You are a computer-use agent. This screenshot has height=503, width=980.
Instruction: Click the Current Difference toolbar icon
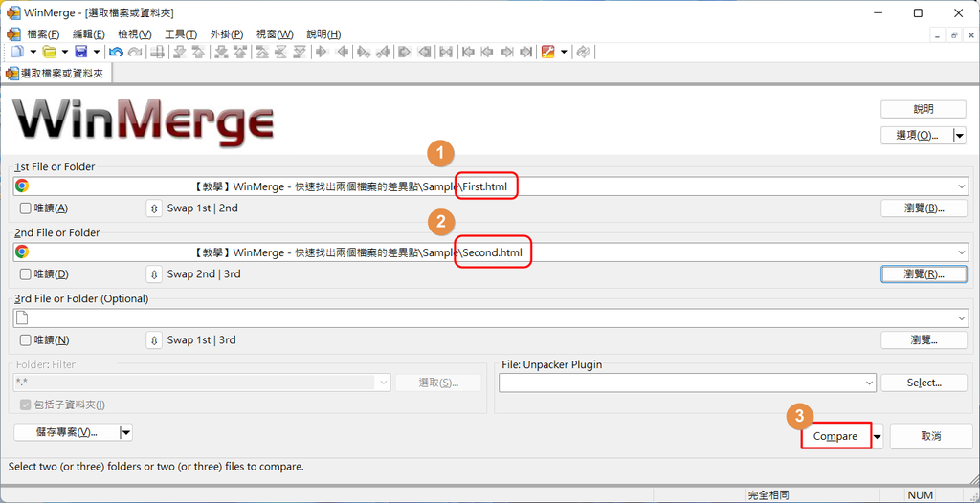[281, 52]
